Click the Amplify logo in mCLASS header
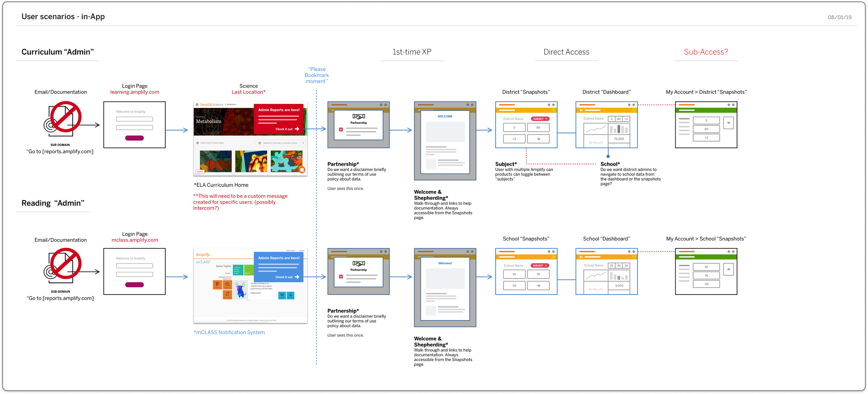Image resolution: width=868 pixels, height=394 pixels. pyautogui.click(x=203, y=255)
